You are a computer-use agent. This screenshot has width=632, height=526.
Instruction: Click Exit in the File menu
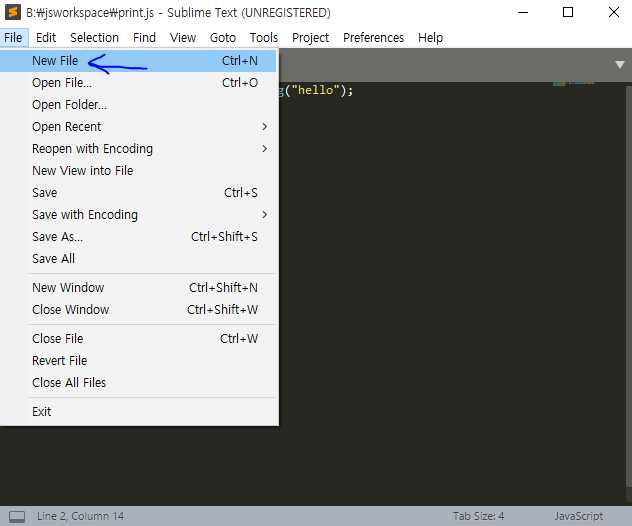[138, 412]
